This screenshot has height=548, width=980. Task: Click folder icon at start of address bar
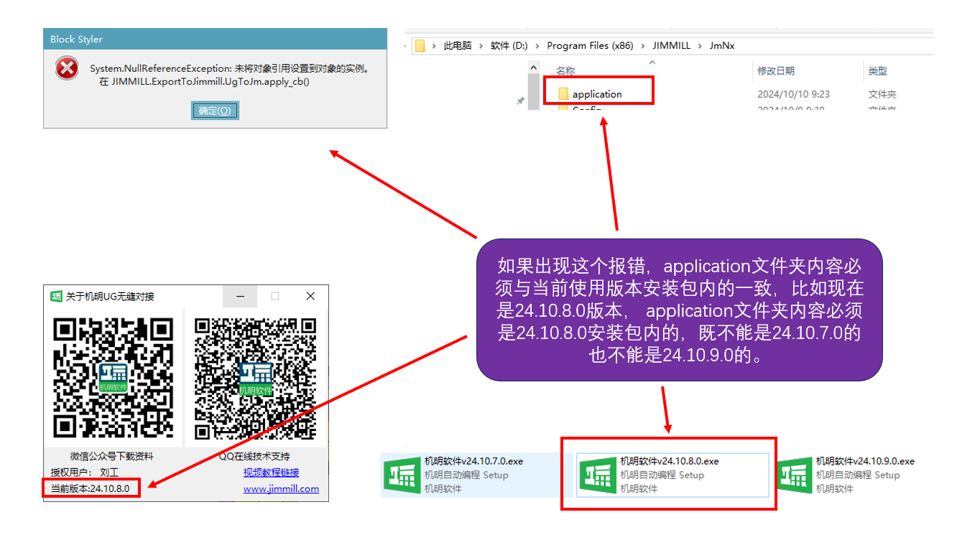tap(420, 46)
